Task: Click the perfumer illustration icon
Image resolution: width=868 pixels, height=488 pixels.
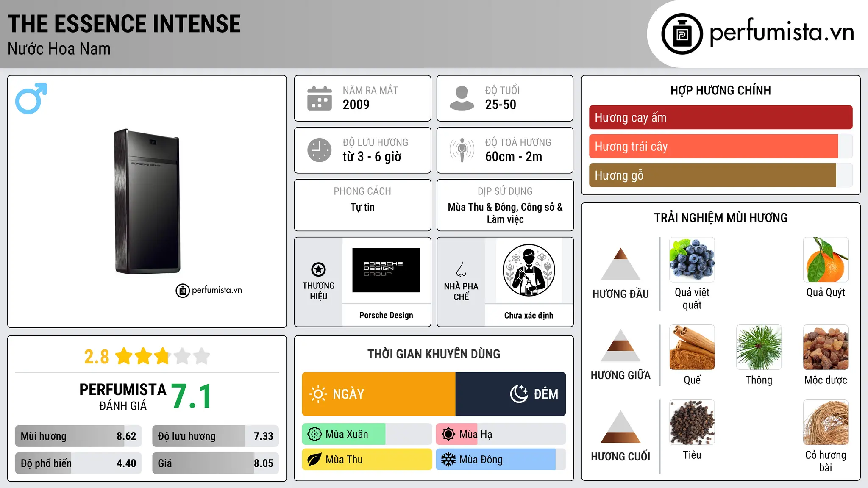Action: pyautogui.click(x=529, y=270)
